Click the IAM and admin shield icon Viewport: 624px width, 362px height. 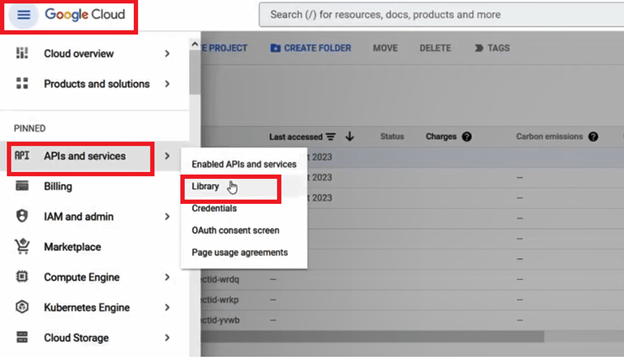tap(22, 216)
